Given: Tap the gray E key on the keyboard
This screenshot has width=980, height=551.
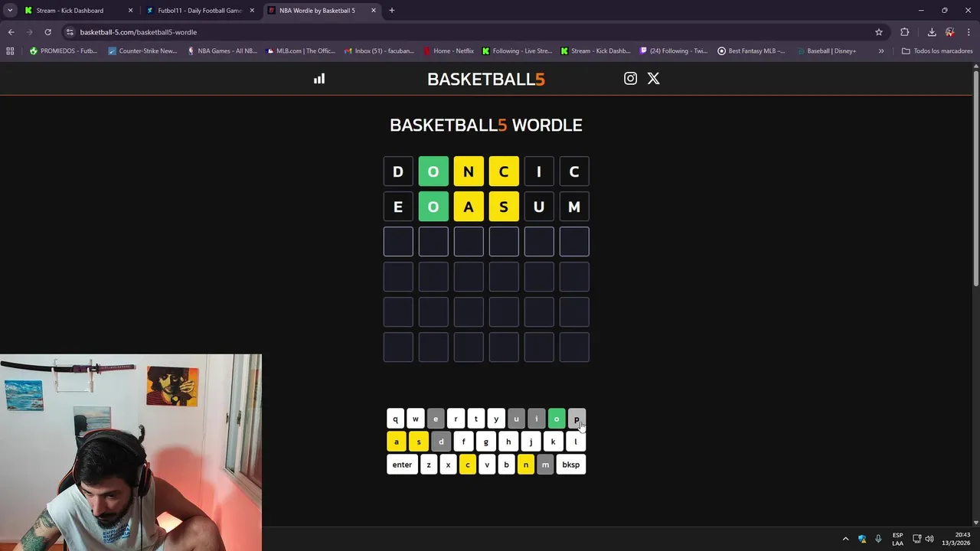Looking at the screenshot, I should [436, 419].
